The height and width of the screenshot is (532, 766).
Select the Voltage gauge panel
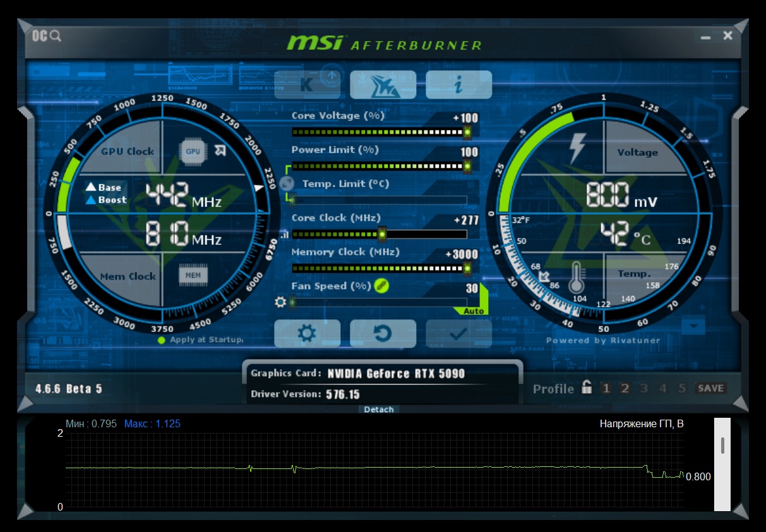[x=638, y=152]
